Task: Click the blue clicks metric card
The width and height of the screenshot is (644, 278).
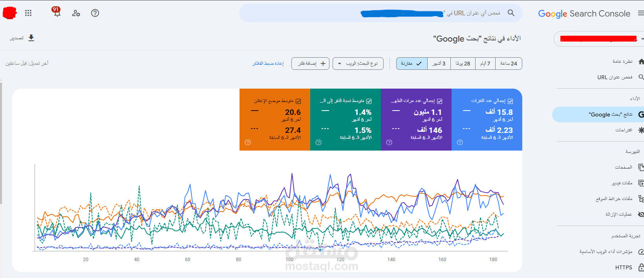Action: [x=487, y=120]
